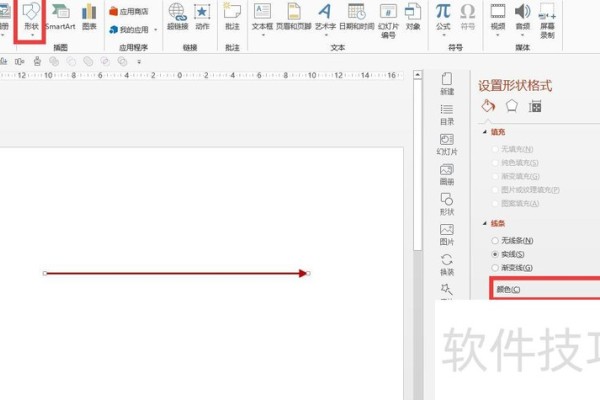Insert a 文本框 text box
Screen dimensions: 600x400
(262, 17)
